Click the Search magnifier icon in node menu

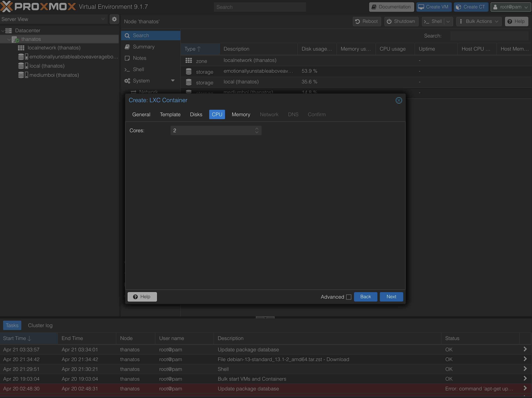[127, 36]
